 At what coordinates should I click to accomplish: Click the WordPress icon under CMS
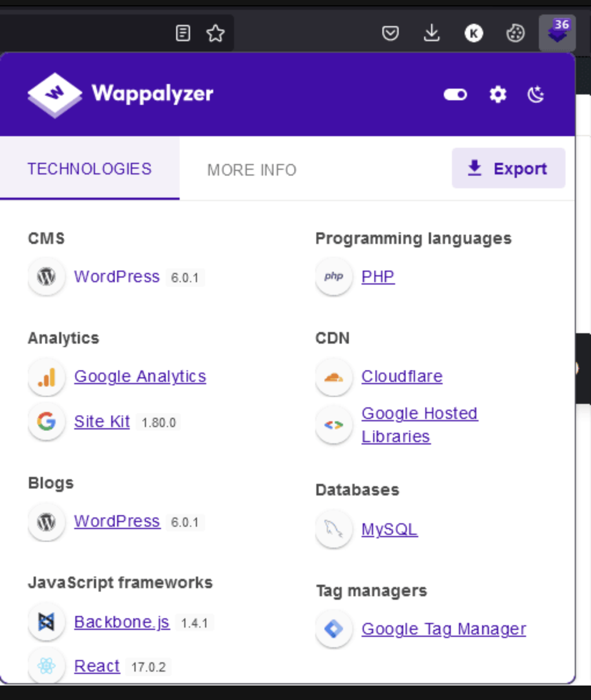pos(46,276)
